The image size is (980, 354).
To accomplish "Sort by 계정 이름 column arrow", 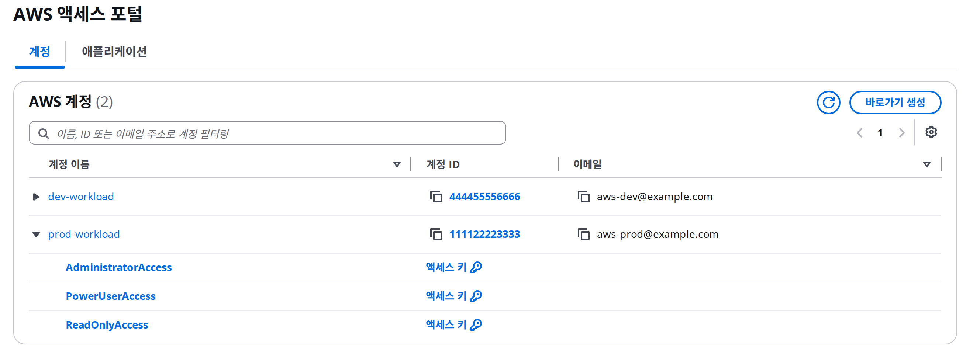I will pos(397,164).
